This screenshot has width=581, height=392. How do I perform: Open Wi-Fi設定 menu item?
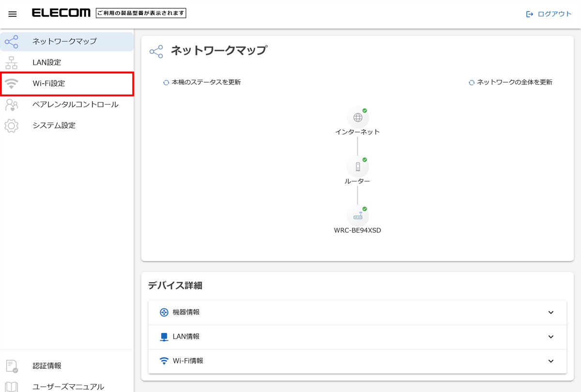(x=67, y=84)
